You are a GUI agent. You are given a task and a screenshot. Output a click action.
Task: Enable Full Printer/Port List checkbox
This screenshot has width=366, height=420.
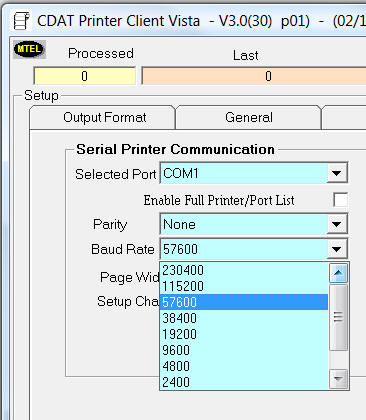340,200
